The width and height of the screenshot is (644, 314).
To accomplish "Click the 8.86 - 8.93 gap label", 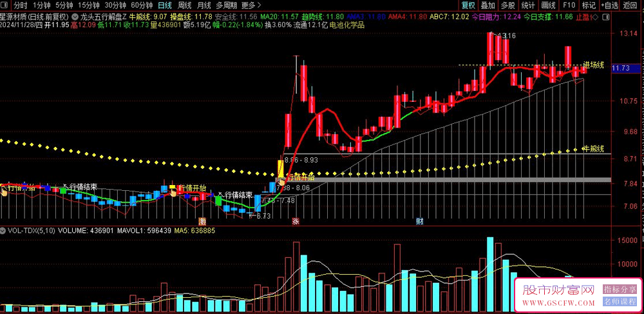I will click(x=301, y=160).
